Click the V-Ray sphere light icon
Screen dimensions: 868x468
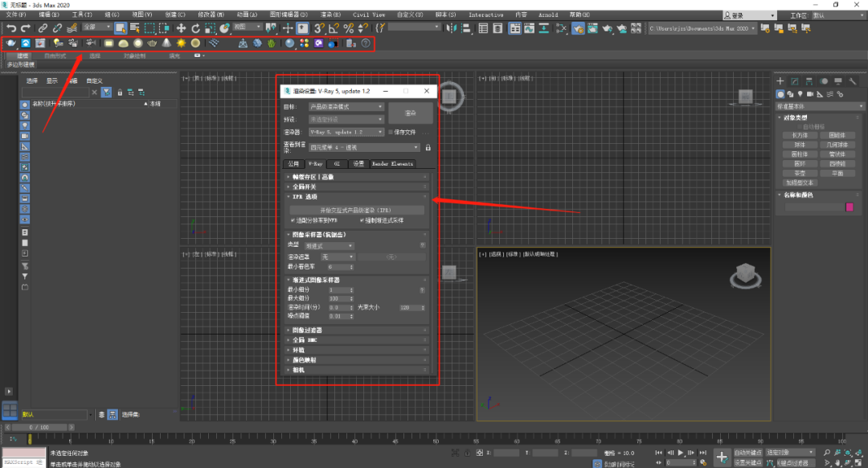pyautogui.click(x=138, y=43)
